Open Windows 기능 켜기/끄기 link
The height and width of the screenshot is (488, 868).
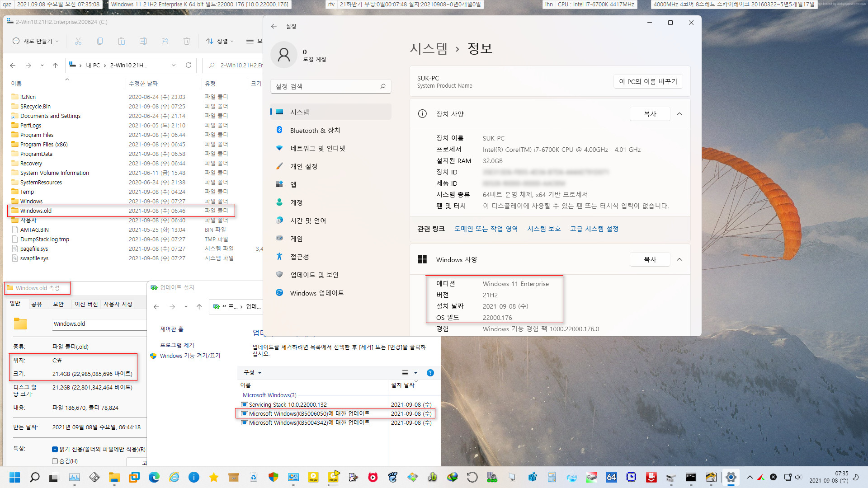pos(190,356)
